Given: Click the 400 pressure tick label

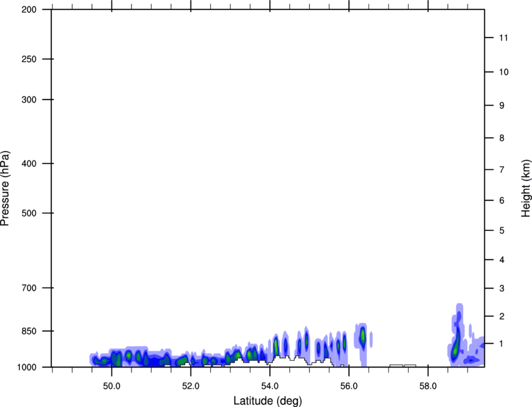Looking at the screenshot, I should [x=29, y=163].
